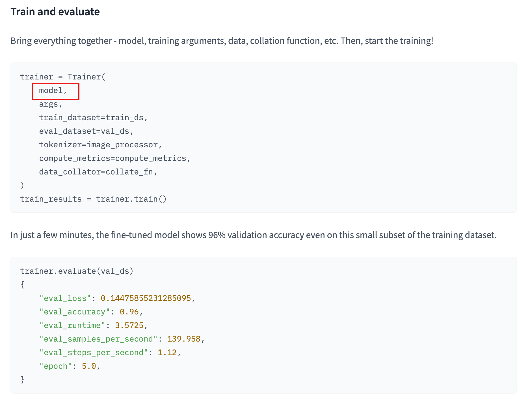532x410 pixels.
Task: Select tokenizer=image_processor in the code block
Action: [100, 144]
